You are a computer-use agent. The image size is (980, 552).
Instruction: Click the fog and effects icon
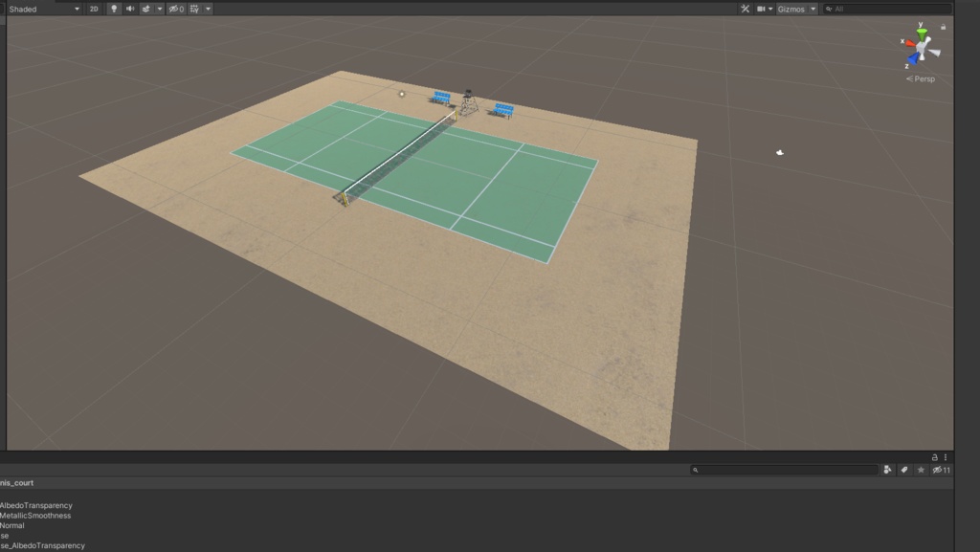147,8
